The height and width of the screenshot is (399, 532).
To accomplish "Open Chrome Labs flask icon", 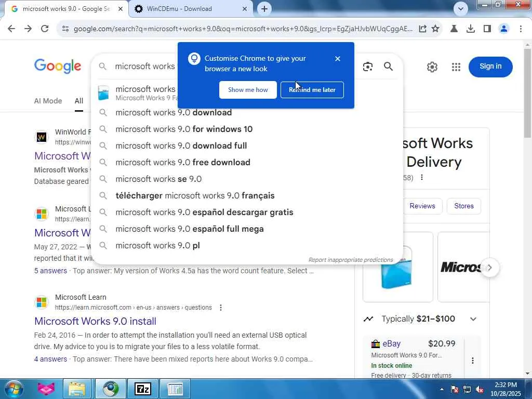I will (x=454, y=29).
